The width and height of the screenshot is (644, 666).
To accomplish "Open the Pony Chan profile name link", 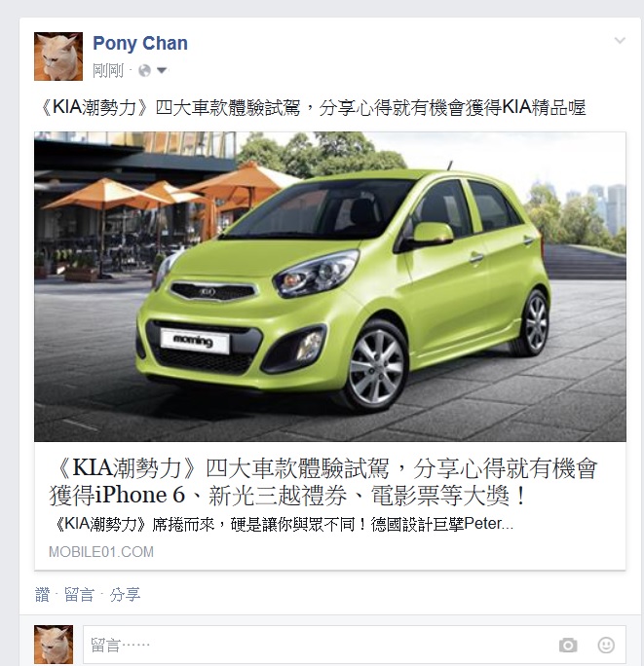I will pyautogui.click(x=140, y=43).
